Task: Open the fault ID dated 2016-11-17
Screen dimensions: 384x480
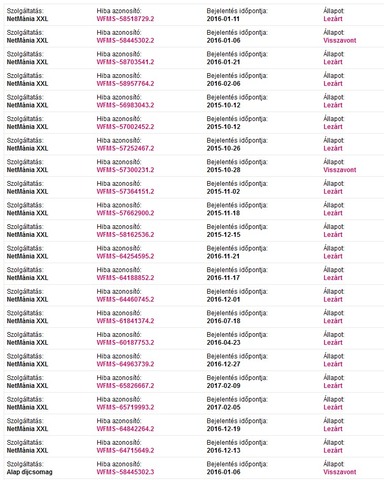Action: point(125,278)
